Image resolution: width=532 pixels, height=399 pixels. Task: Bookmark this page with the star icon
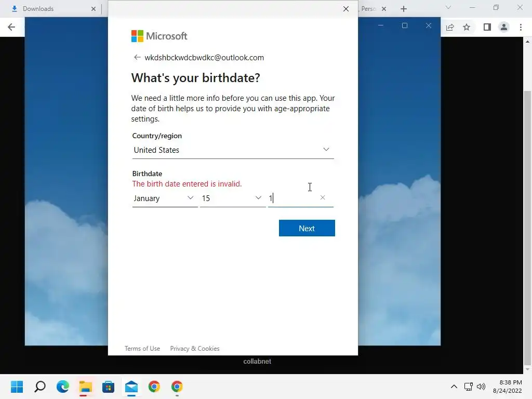pos(467,27)
